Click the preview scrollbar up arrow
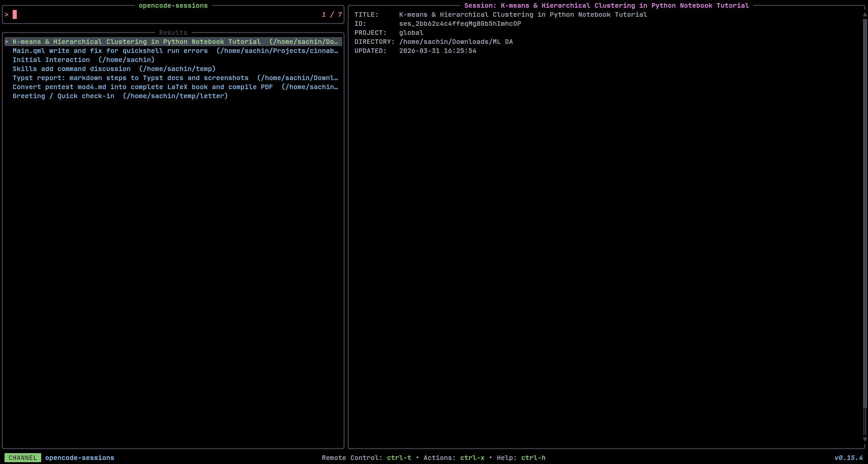 tap(865, 14)
